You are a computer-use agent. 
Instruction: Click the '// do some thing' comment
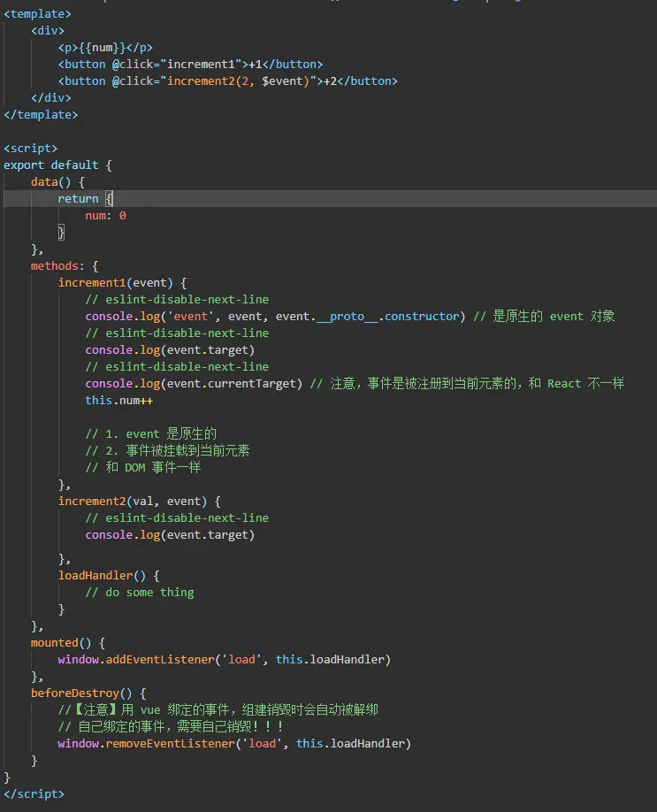(x=140, y=593)
